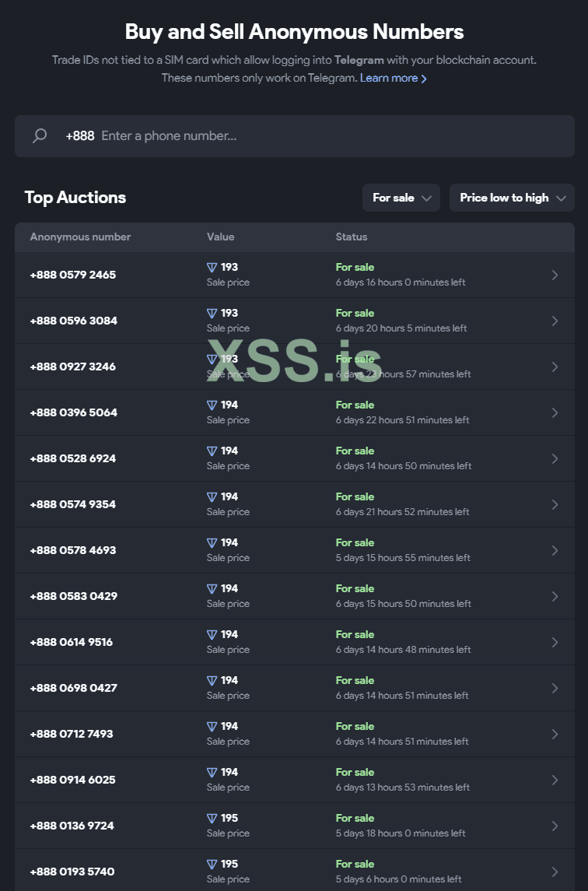Open listing for +888 0583 0429
Image resolution: width=588 pixels, height=891 pixels.
point(73,596)
